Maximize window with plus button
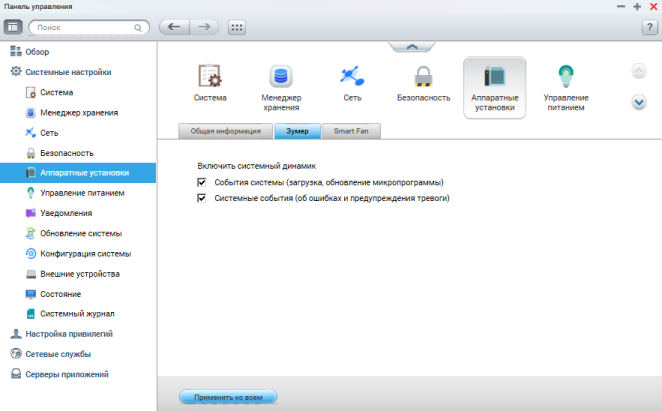 point(637,7)
